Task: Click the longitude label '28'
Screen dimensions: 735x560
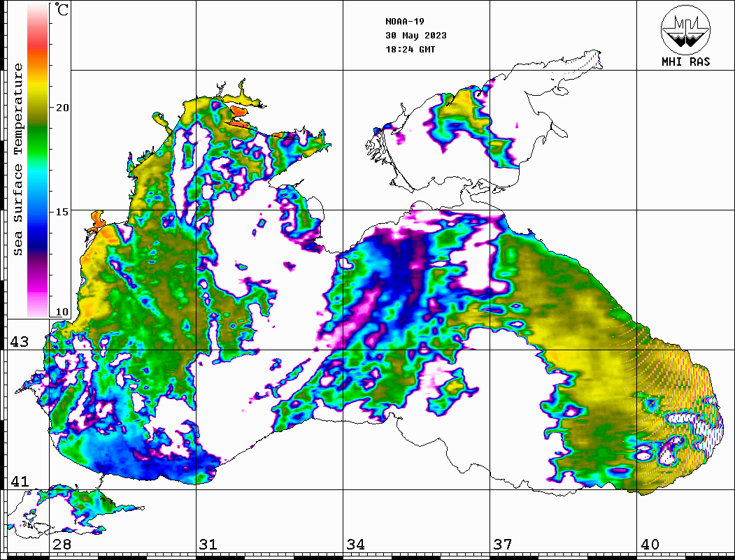Action: pos(62,545)
